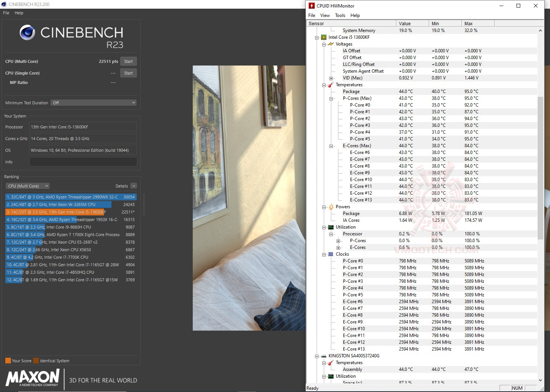Click the KINGSTON SA400S37240G drive icon
550x392 pixels.
point(324,356)
